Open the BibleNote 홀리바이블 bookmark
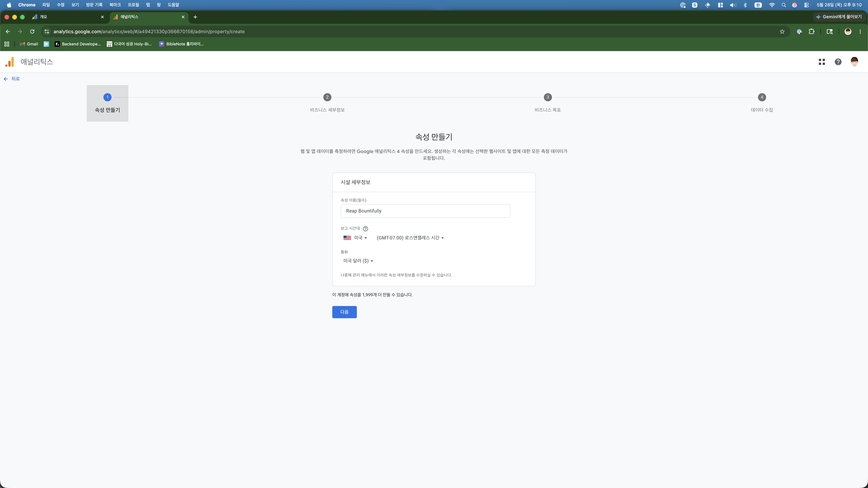868x488 pixels. pyautogui.click(x=181, y=44)
